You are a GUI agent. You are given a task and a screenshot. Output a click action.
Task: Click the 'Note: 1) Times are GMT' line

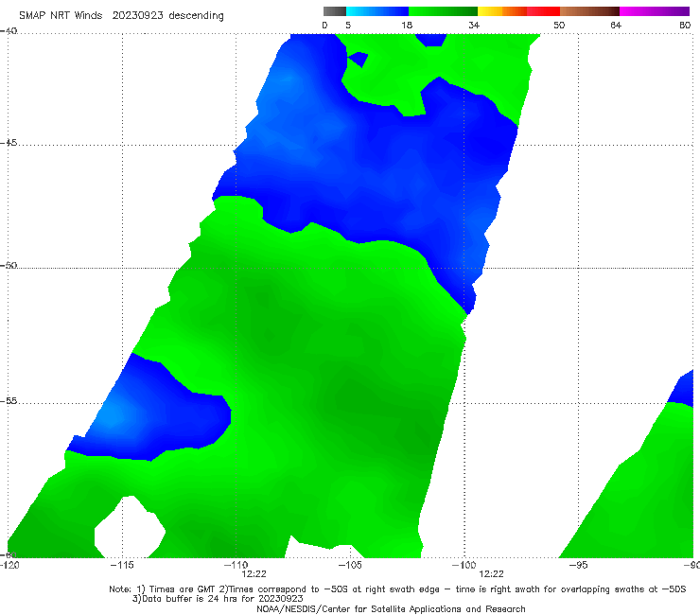(x=397, y=589)
